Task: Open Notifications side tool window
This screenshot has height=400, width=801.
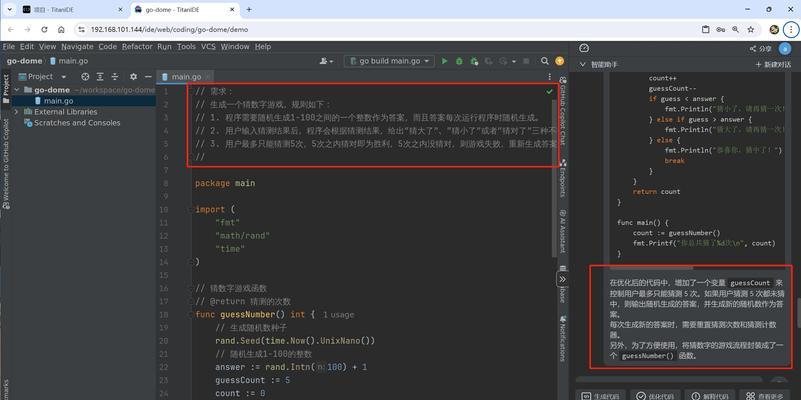Action: coord(563,339)
